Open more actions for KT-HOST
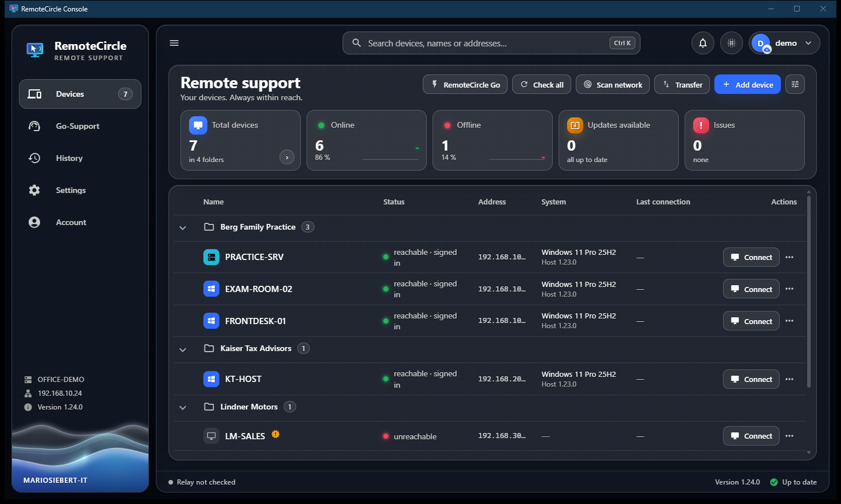 [789, 379]
